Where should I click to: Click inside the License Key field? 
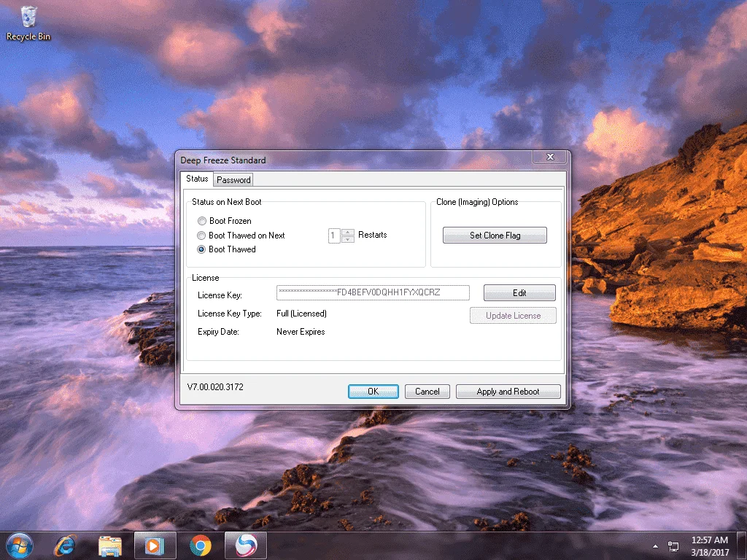[x=373, y=292]
